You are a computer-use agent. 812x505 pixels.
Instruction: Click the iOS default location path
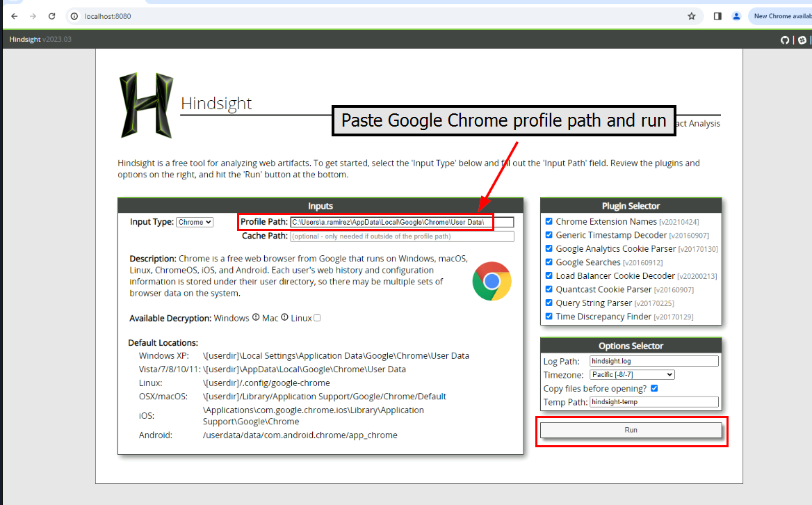point(314,415)
